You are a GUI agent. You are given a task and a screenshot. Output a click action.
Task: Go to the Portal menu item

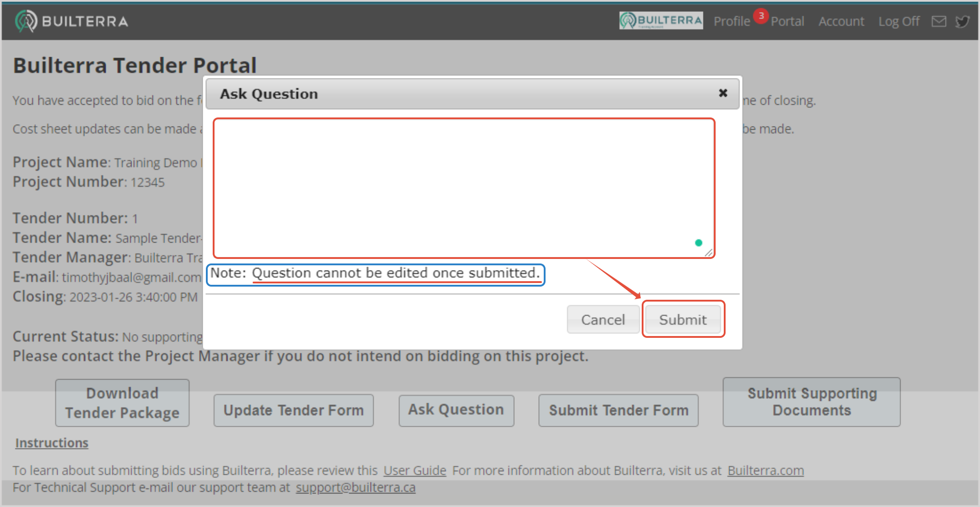pos(787,21)
